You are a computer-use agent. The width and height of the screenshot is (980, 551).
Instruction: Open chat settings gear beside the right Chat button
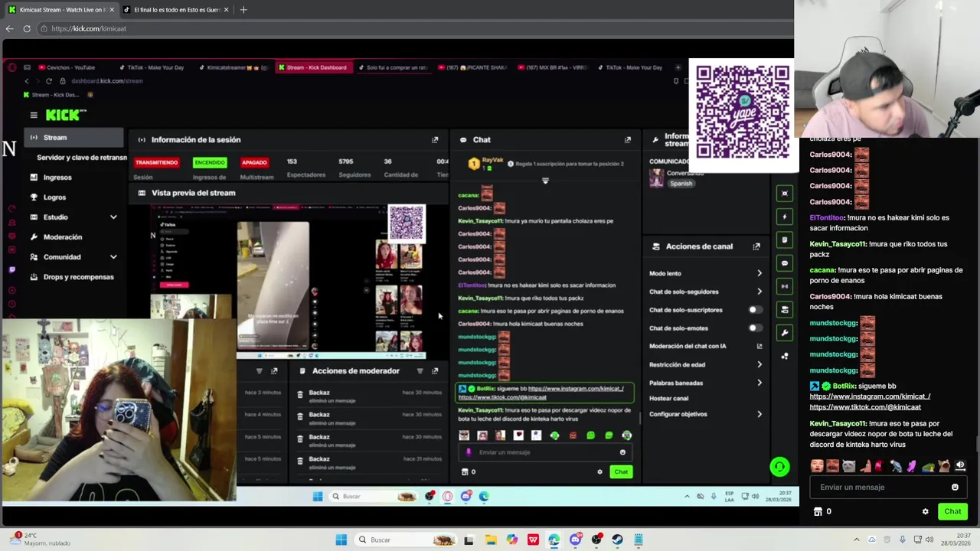point(925,511)
